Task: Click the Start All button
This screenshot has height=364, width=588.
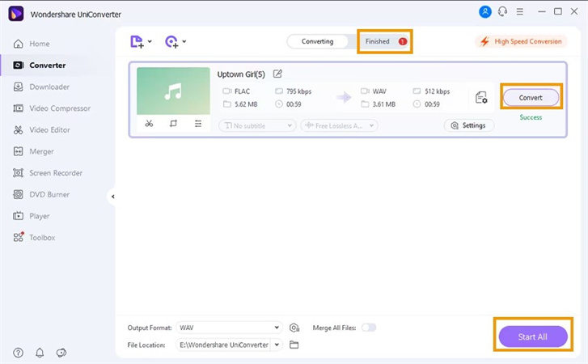Action: [532, 336]
